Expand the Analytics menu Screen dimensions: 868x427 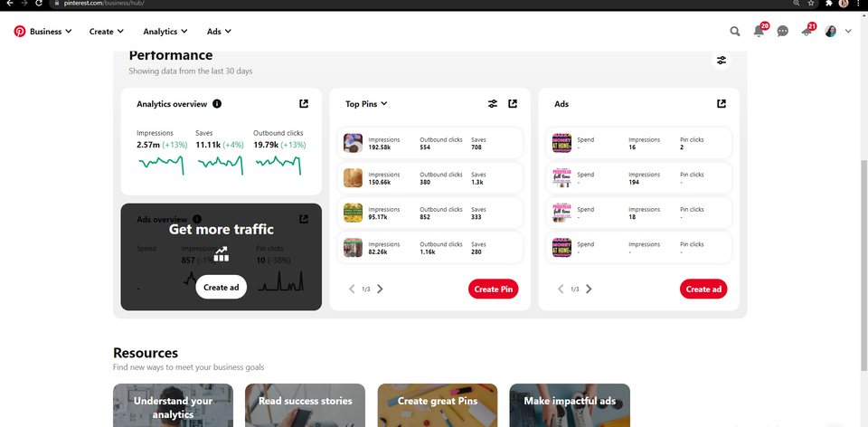(x=165, y=32)
